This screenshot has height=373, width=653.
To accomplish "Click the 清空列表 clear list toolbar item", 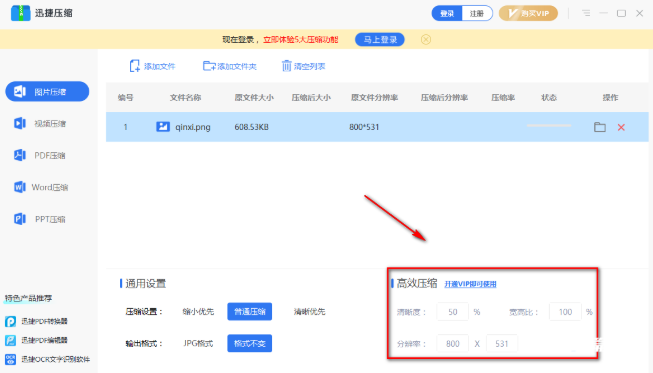I will point(304,66).
